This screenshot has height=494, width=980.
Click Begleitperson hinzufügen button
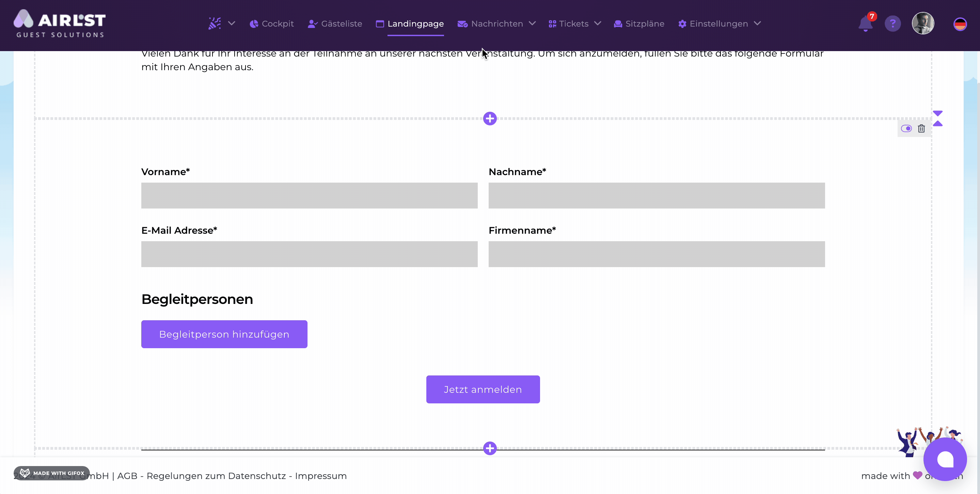coord(224,334)
